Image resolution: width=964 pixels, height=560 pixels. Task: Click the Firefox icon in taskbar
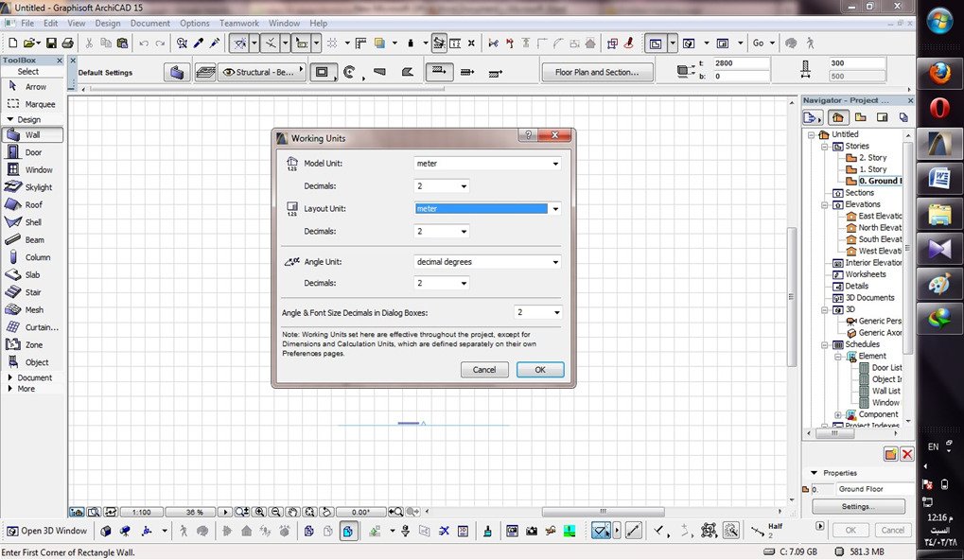(939, 72)
